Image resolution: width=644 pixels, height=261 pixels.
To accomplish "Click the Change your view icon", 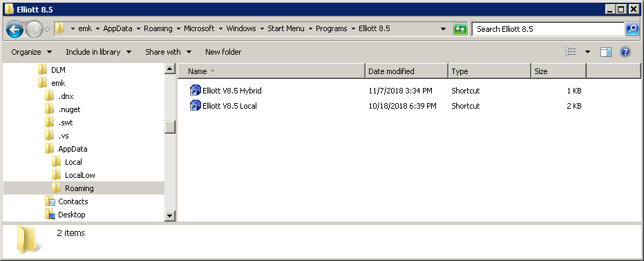I will click(571, 52).
